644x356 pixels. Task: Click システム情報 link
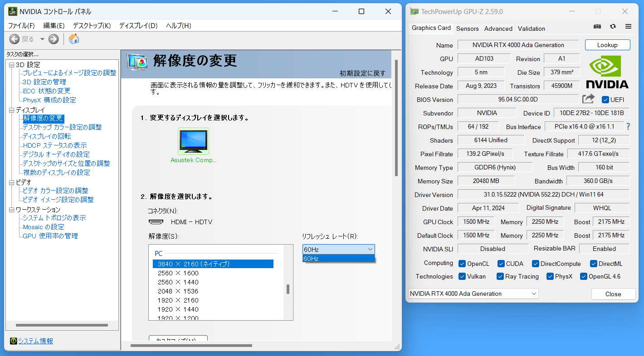tap(36, 341)
